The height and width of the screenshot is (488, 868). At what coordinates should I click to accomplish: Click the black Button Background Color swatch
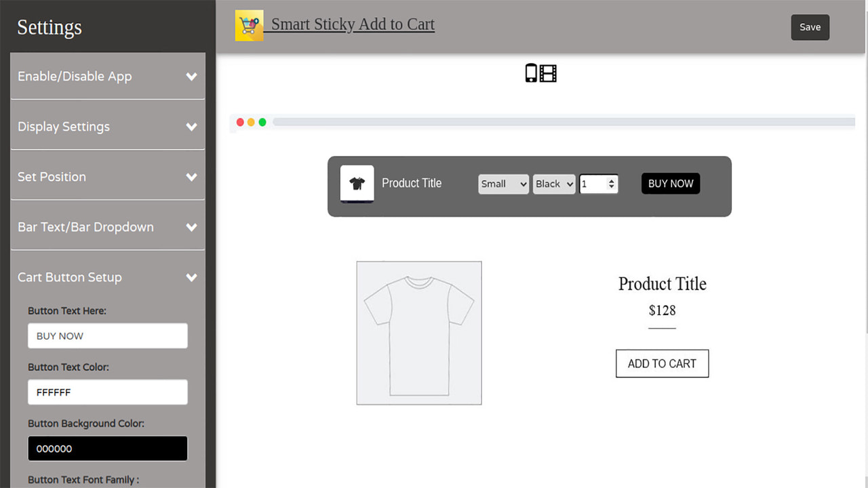[107, 448]
